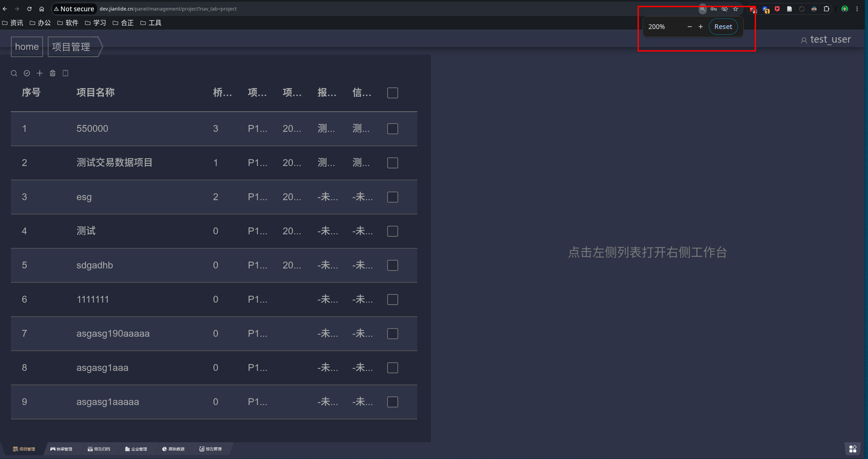
Task: Click the search magnifier icon above the table
Action: click(x=14, y=73)
